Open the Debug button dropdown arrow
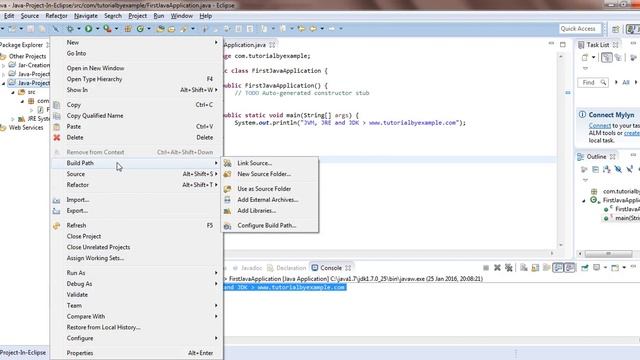Viewport: 640px width, 360px height. click(x=79, y=29)
